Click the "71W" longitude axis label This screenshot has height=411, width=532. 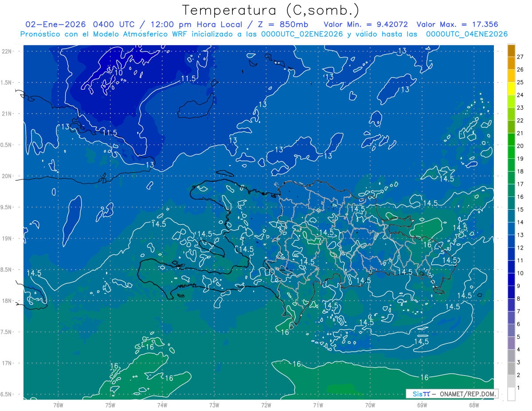tap(318, 405)
